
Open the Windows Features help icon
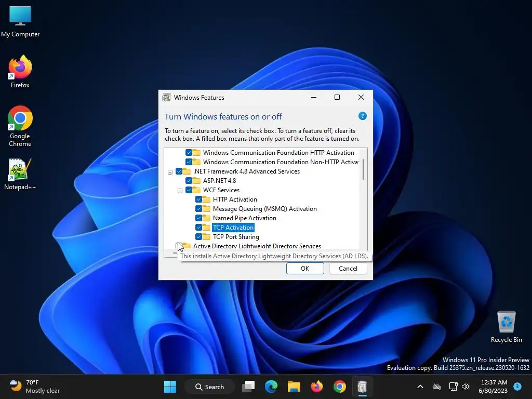tap(362, 116)
